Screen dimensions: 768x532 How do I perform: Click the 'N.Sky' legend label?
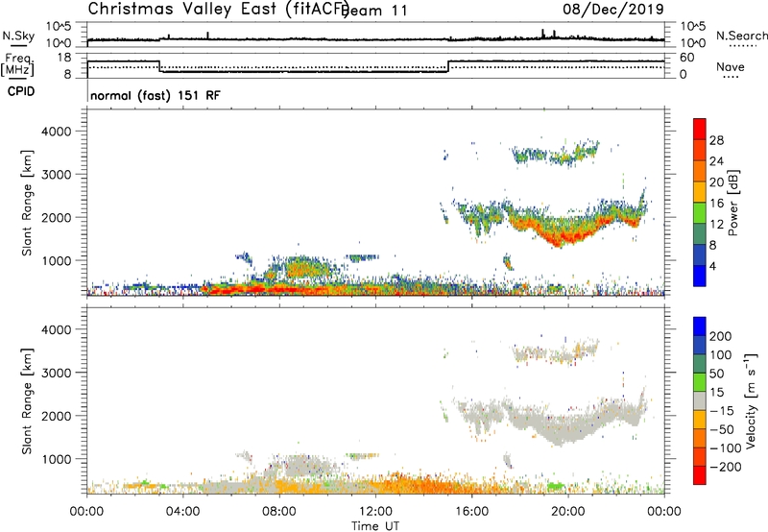coord(18,36)
